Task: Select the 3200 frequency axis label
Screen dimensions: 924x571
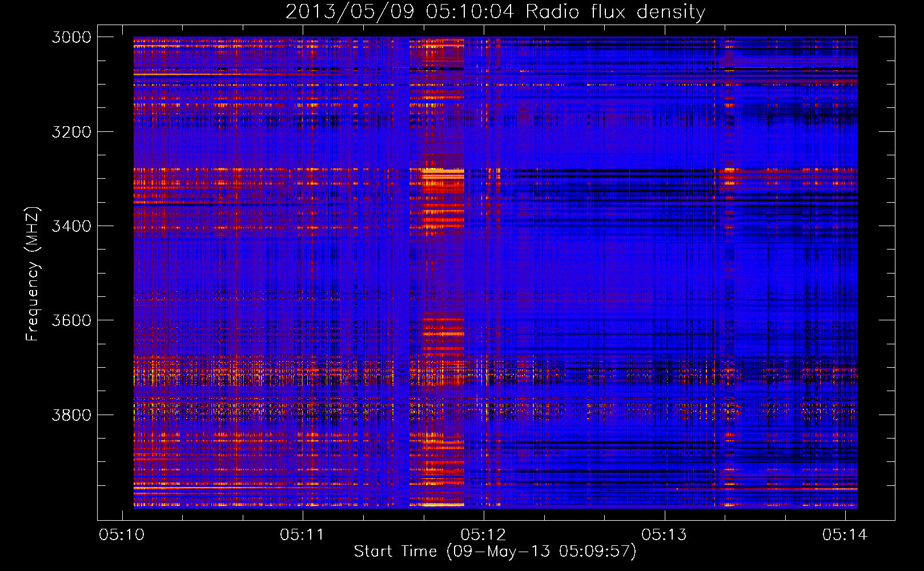Action: (71, 132)
